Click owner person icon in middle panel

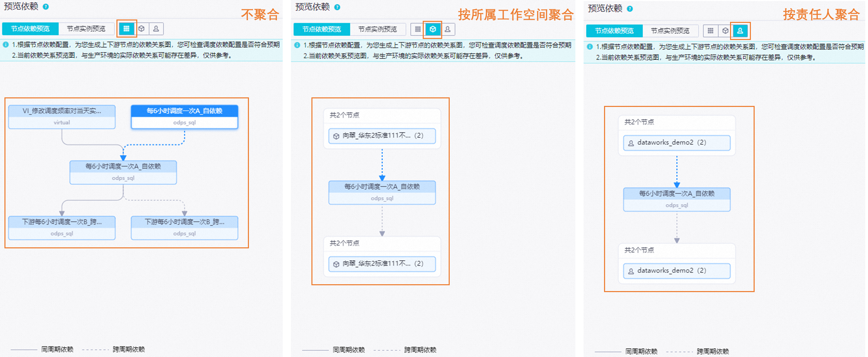point(448,29)
